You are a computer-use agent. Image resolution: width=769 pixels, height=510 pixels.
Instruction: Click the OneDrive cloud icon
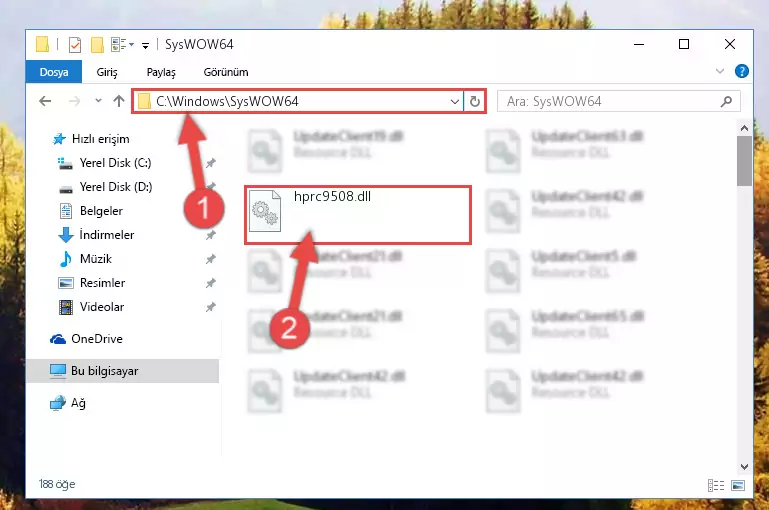[x=58, y=339]
